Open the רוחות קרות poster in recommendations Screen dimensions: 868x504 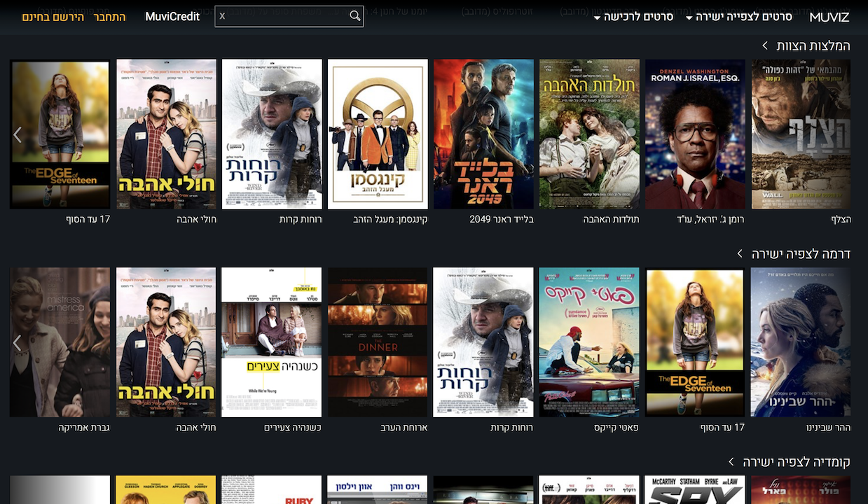(x=272, y=134)
